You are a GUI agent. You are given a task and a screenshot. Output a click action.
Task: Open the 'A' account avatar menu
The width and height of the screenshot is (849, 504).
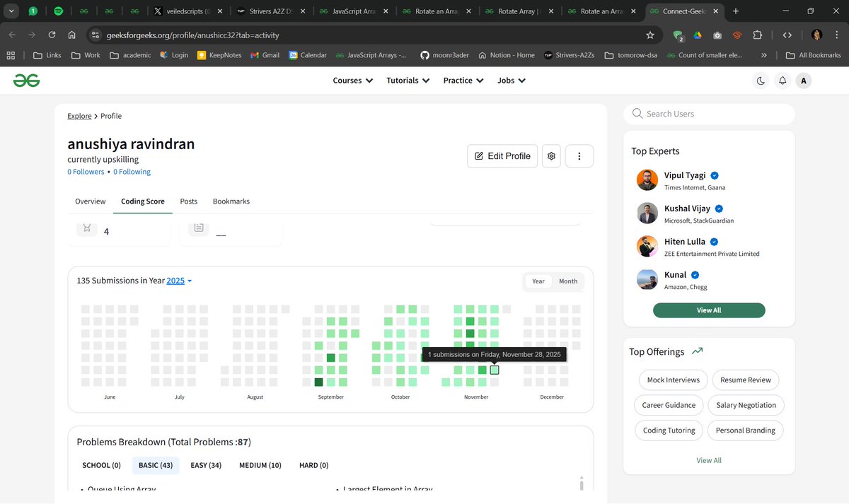pyautogui.click(x=803, y=81)
